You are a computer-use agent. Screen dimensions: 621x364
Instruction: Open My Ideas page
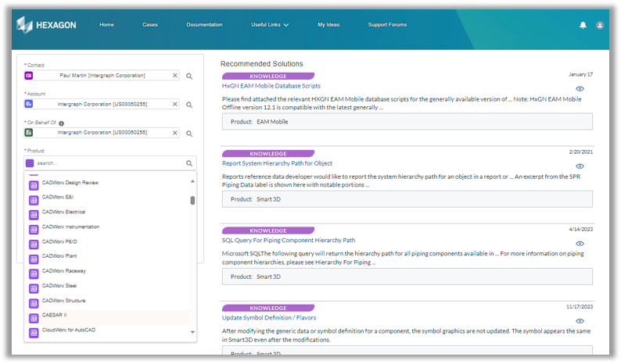pyautogui.click(x=328, y=24)
